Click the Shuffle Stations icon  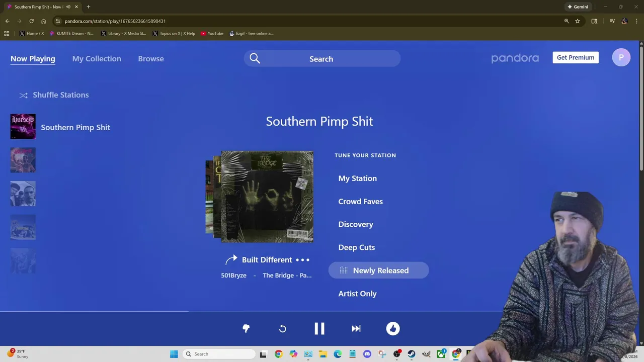(24, 95)
